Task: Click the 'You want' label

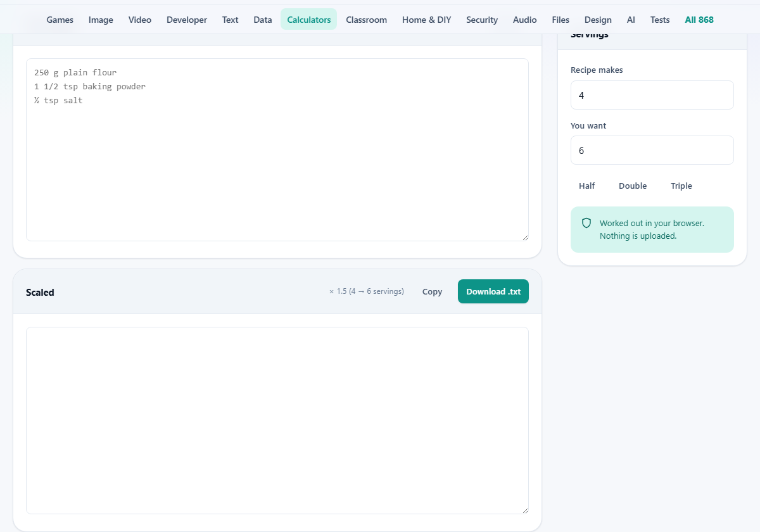Action: pyautogui.click(x=588, y=126)
